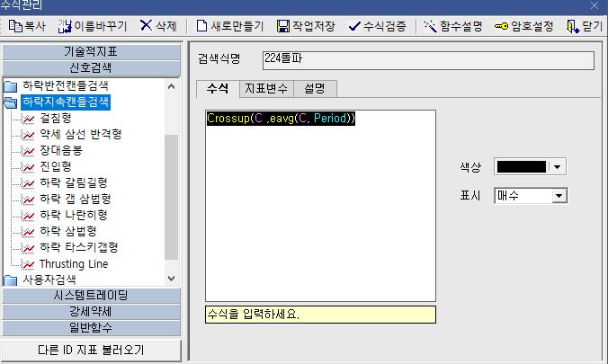Click inside the formula editor text area
Screen dimensions: 608x364
pos(320,206)
